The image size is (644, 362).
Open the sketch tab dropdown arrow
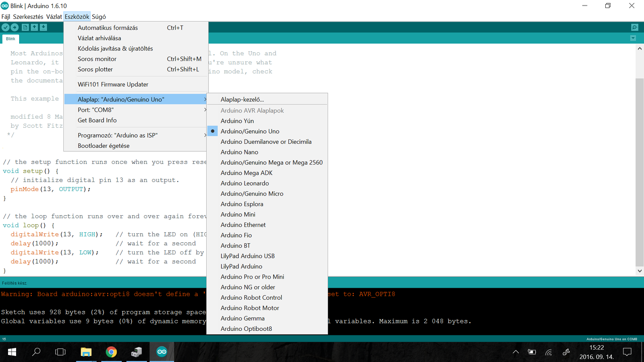(633, 38)
